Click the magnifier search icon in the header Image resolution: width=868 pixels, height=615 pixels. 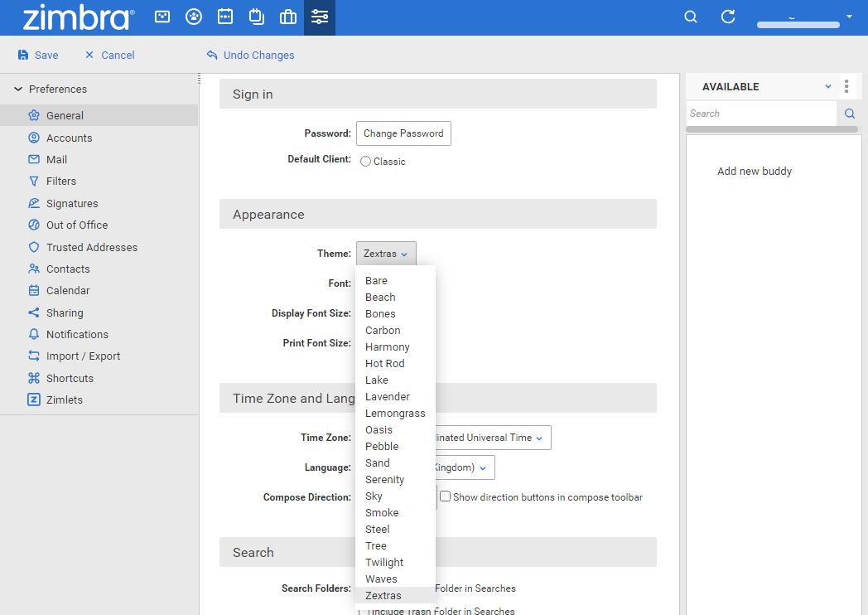click(x=690, y=17)
